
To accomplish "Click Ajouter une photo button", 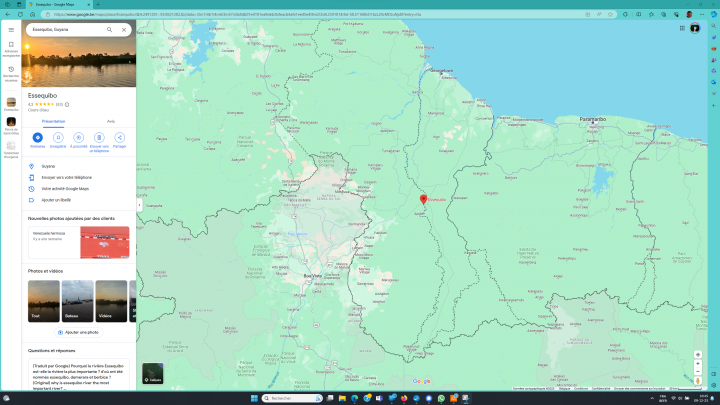I will click(79, 332).
